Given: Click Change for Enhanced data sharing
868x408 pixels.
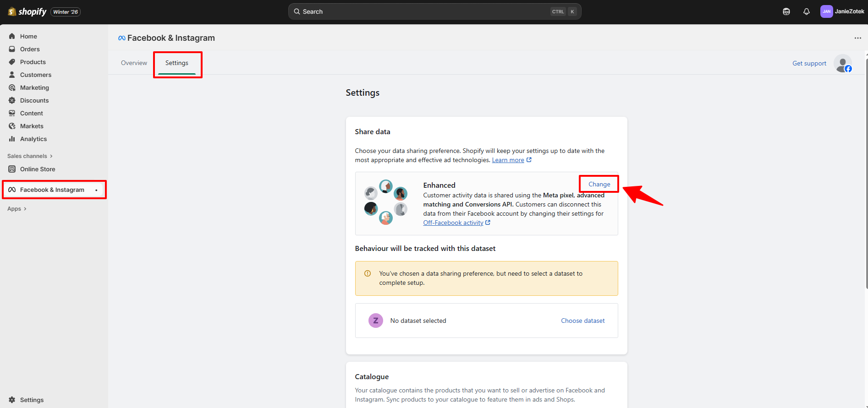Looking at the screenshot, I should click(x=599, y=184).
